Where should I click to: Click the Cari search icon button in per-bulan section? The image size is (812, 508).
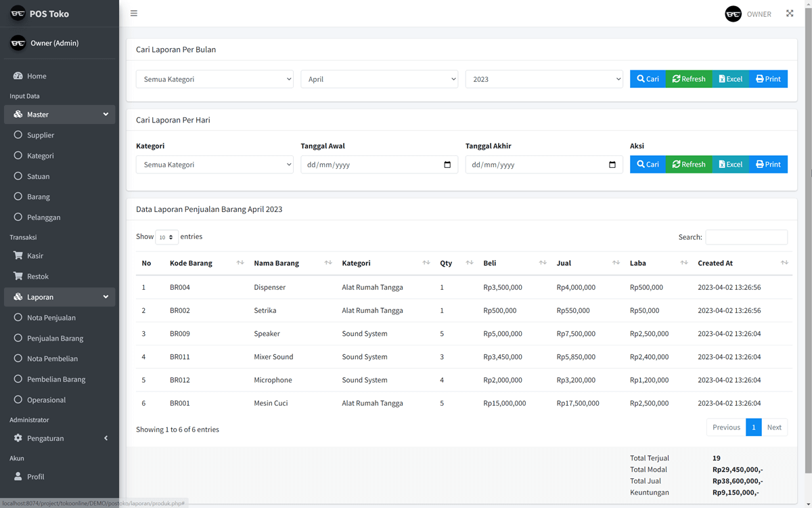coord(639,79)
